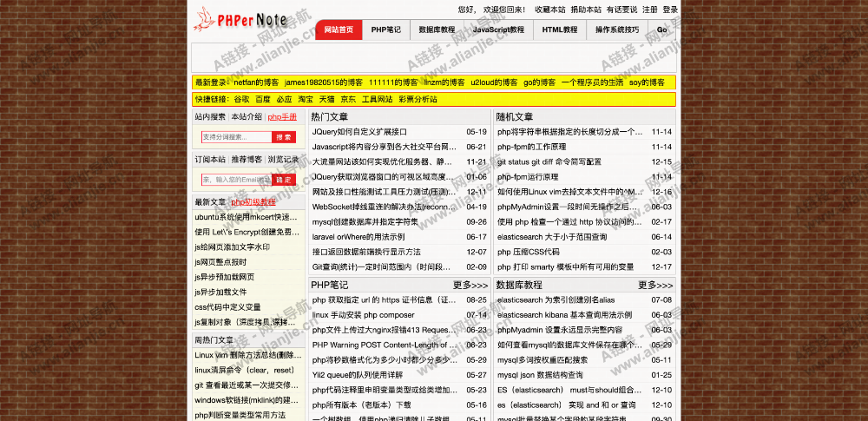Open the php初级教程 link
Viewport: 868px width, 421px height.
(x=253, y=202)
